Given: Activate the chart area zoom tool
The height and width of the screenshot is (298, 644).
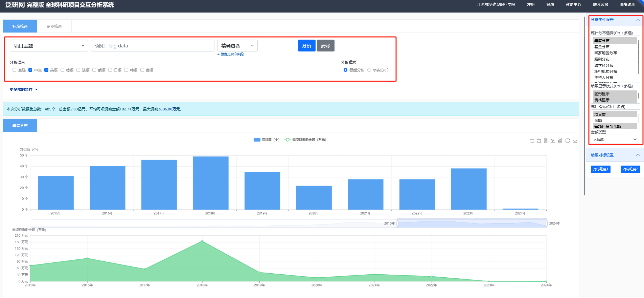Looking at the screenshot, I should coord(532,141).
